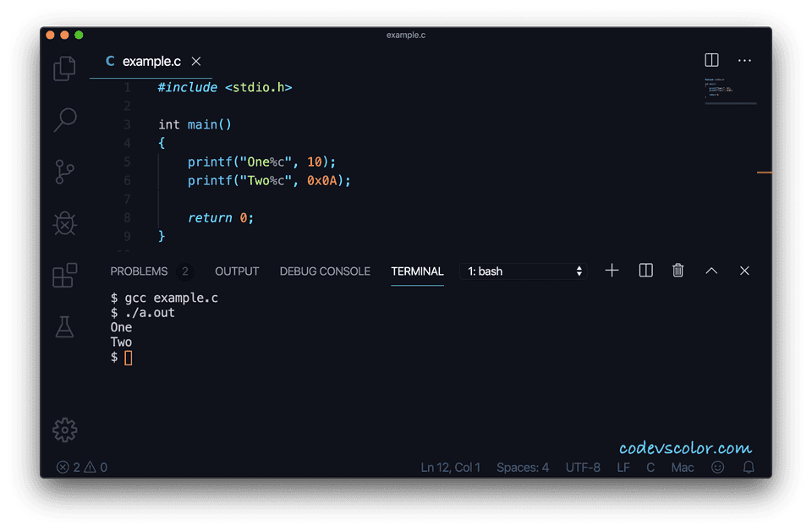Open the '1: bash' terminal selector dropdown
Viewport: 812px width, 531px height.
point(524,271)
